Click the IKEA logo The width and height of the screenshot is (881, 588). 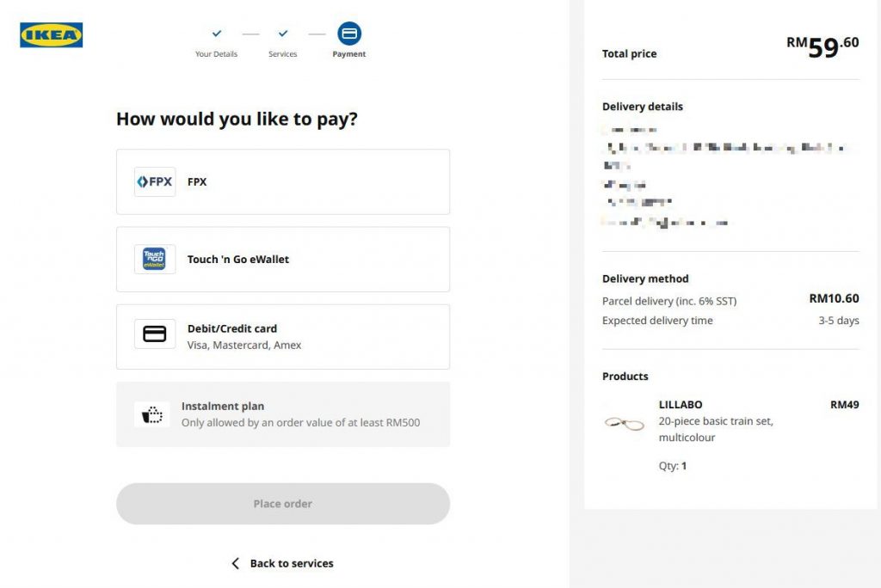51,35
